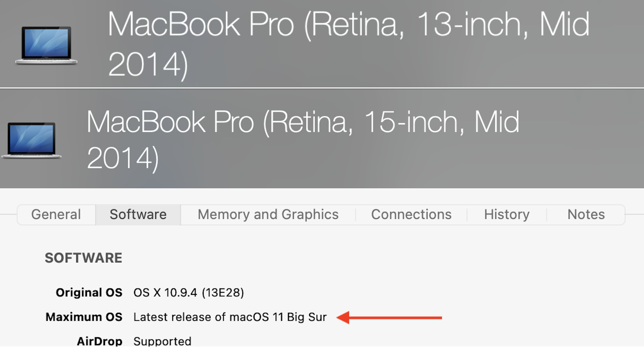Select the Software tab
Viewport: 644px width, 349px height.
click(x=138, y=214)
